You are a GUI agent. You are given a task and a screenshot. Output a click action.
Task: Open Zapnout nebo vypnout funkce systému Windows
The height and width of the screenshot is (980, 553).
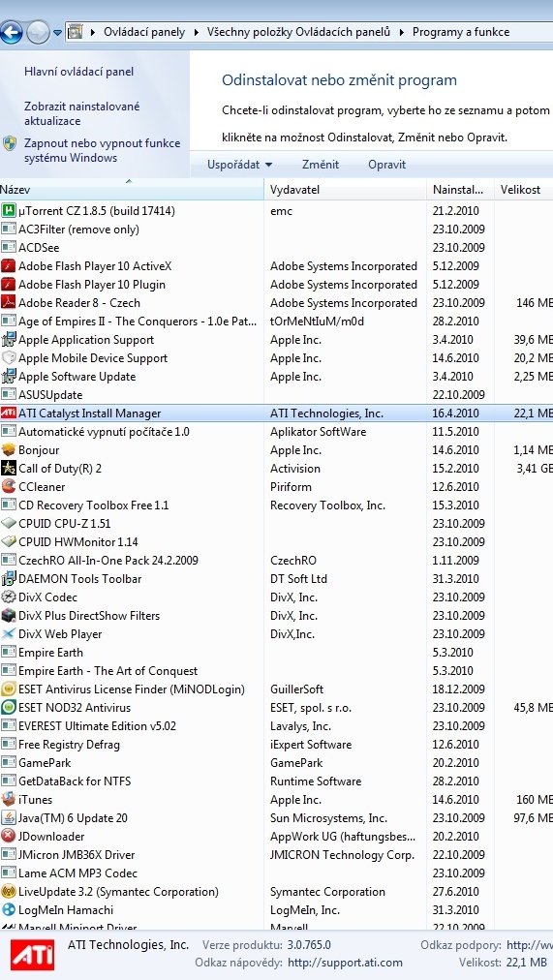point(102,151)
